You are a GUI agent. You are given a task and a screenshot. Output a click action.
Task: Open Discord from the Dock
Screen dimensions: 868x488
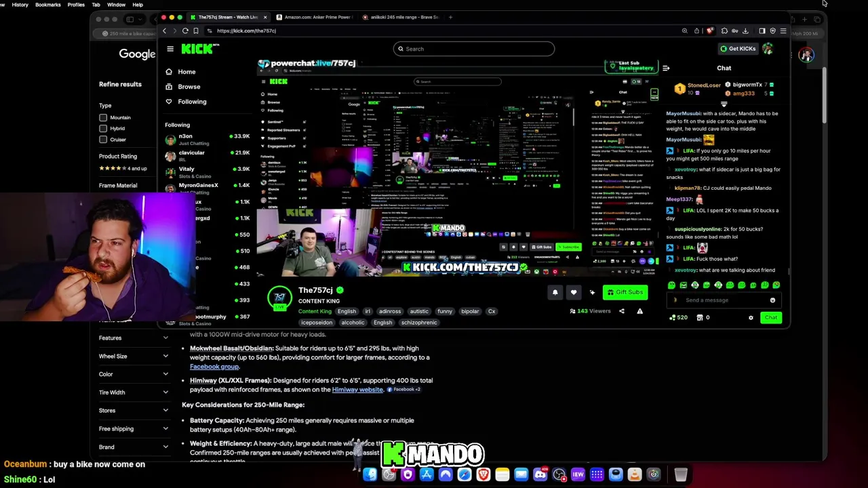point(540,474)
